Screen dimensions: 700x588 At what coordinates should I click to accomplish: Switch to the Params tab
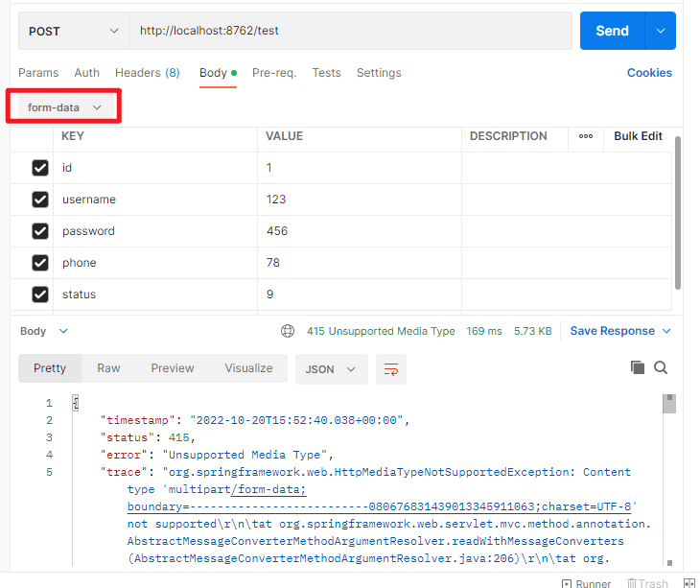pos(38,73)
